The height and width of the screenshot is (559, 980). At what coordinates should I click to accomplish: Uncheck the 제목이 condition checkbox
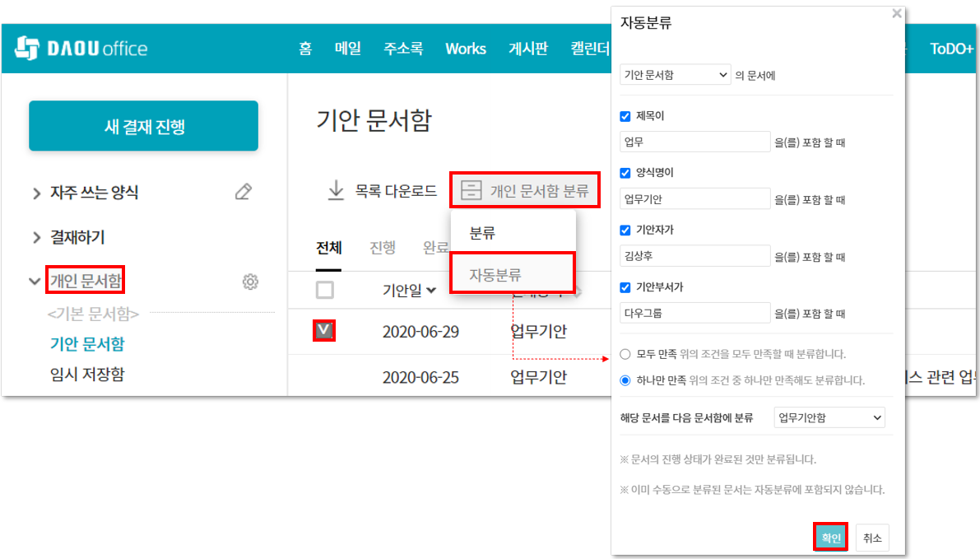(625, 116)
